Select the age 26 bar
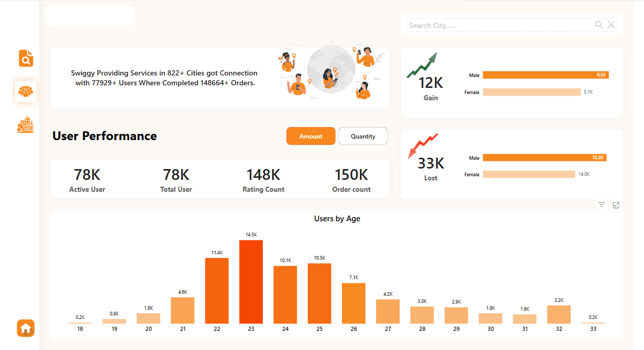The width and height of the screenshot is (644, 350). [x=353, y=303]
